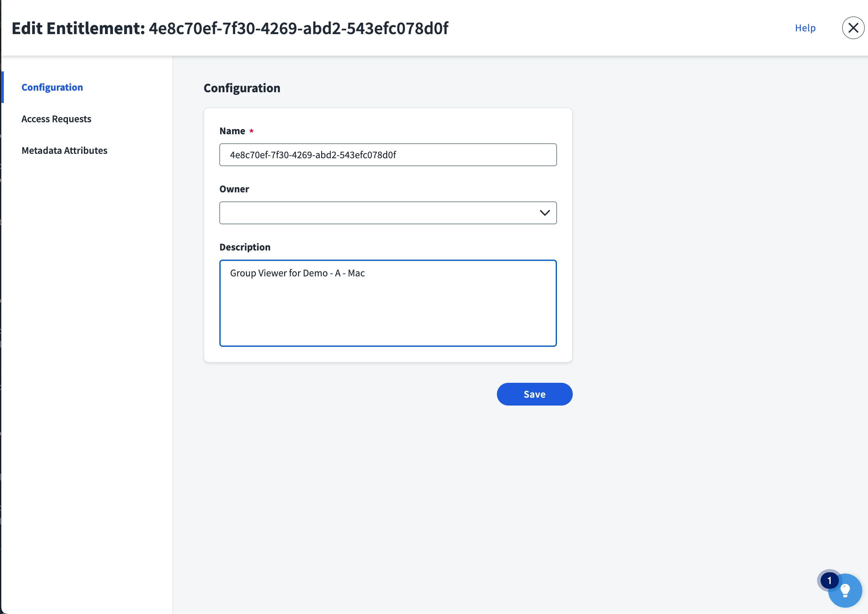Screen dimensions: 868x614
Task: Click the Description field label
Action: click(245, 247)
